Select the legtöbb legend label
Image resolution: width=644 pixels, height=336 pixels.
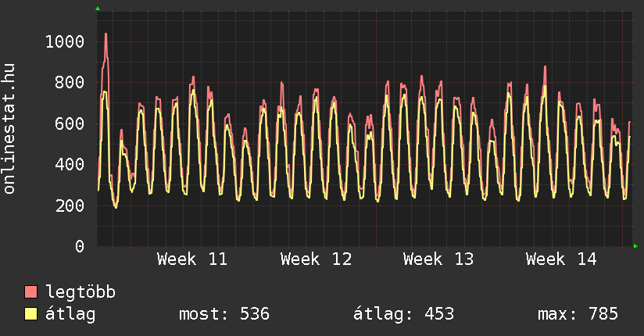pyautogui.click(x=80, y=292)
